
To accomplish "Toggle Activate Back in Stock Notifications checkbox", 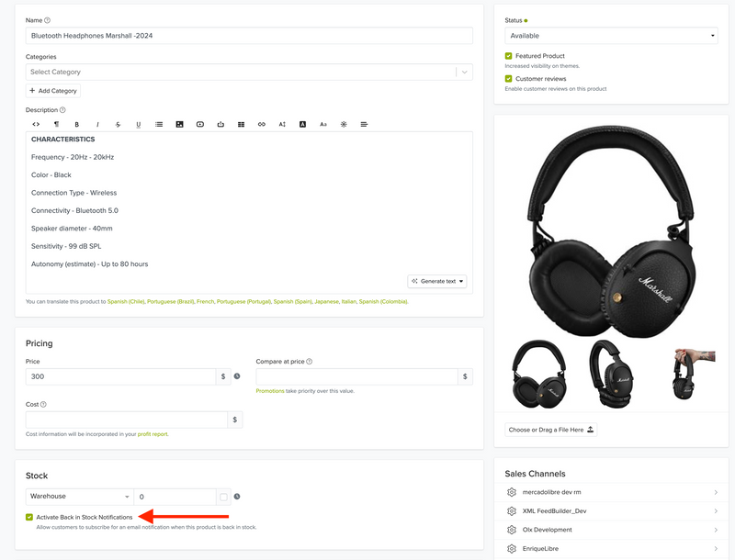I will [29, 517].
